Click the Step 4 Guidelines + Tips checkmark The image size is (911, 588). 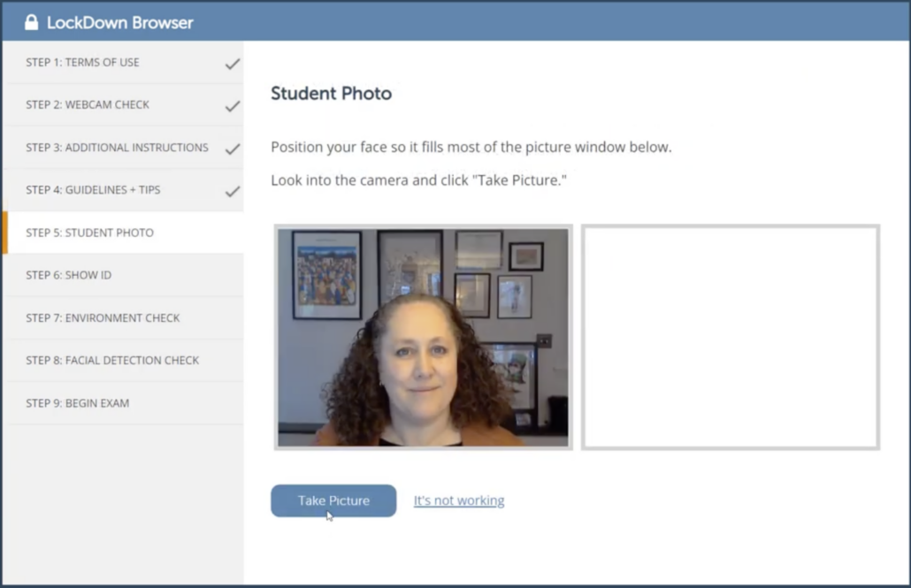(x=233, y=191)
